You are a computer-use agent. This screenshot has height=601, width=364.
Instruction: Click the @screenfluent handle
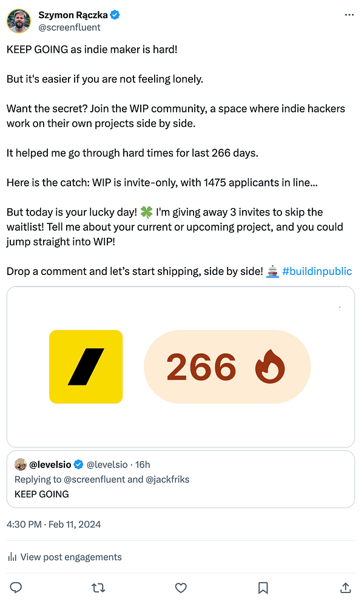pyautogui.click(x=69, y=27)
